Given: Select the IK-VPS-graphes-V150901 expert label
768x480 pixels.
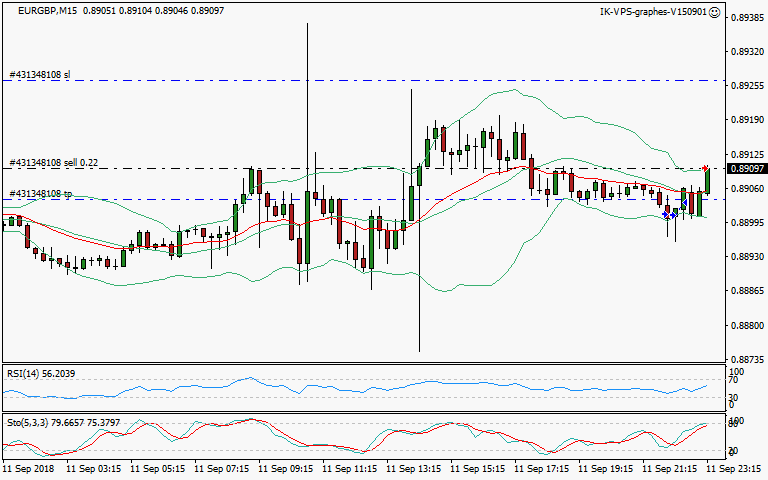Looking at the screenshot, I should tap(653, 12).
